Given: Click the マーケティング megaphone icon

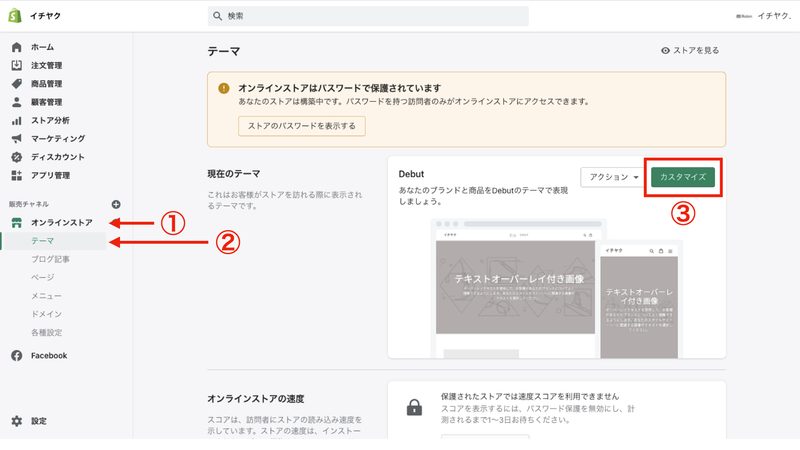Looking at the screenshot, I should [x=16, y=139].
